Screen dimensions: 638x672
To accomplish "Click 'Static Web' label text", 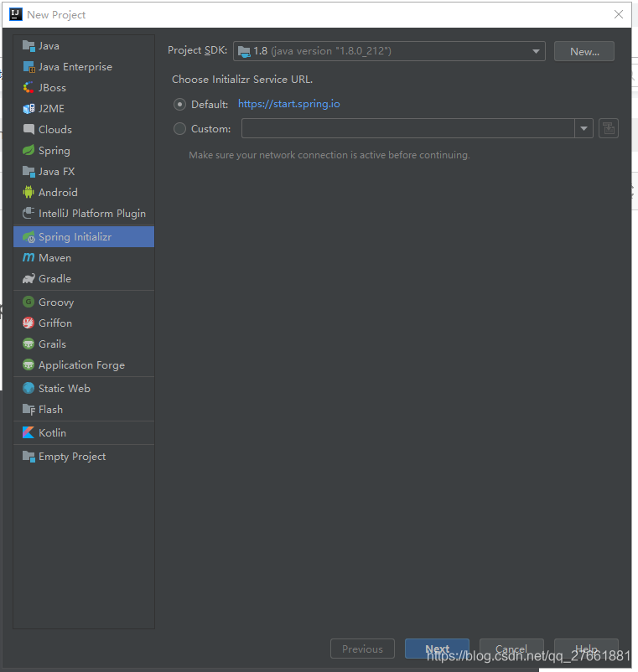I will tap(65, 388).
